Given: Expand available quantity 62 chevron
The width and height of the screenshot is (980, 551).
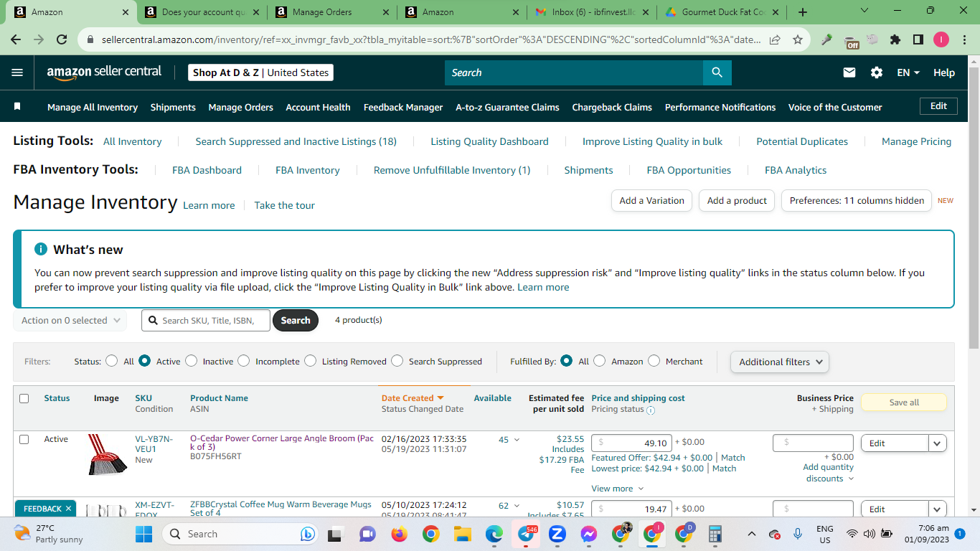Looking at the screenshot, I should point(517,506).
